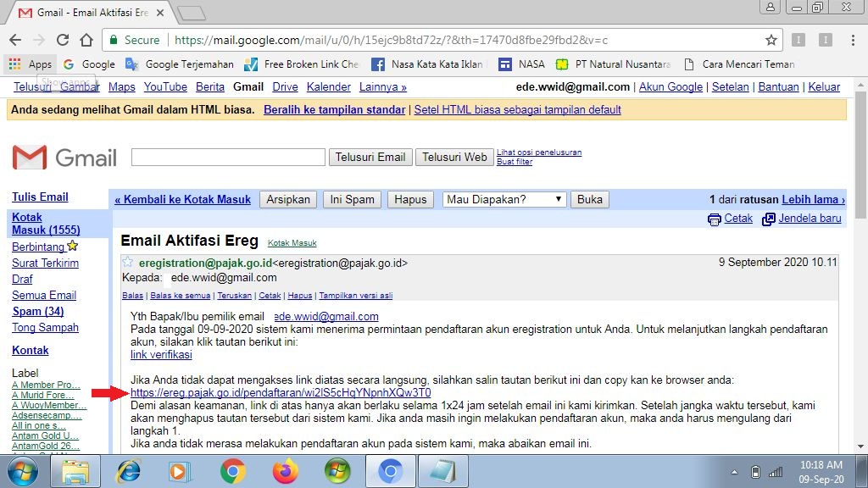
Task: Open the YouTube link in top bar
Action: pyautogui.click(x=165, y=87)
